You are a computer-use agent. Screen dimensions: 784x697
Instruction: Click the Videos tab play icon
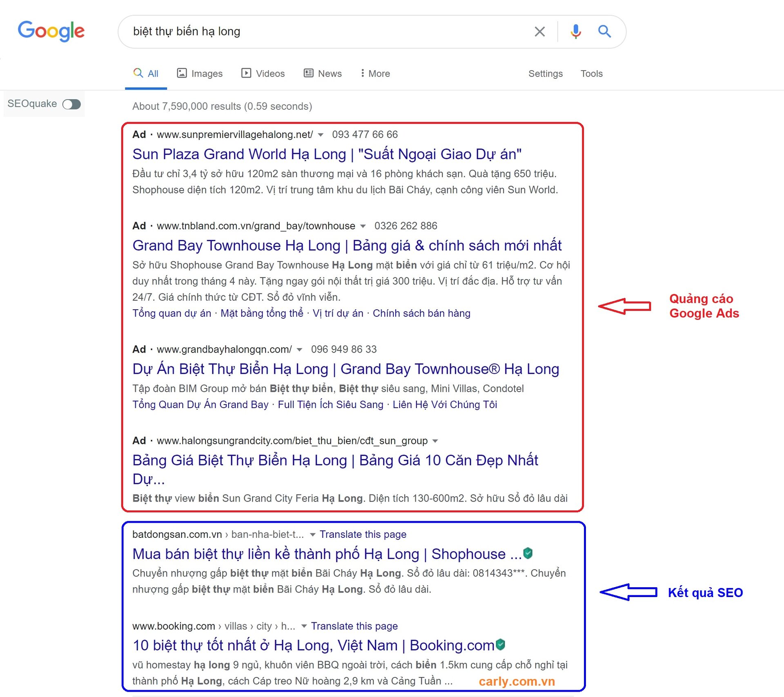[246, 73]
